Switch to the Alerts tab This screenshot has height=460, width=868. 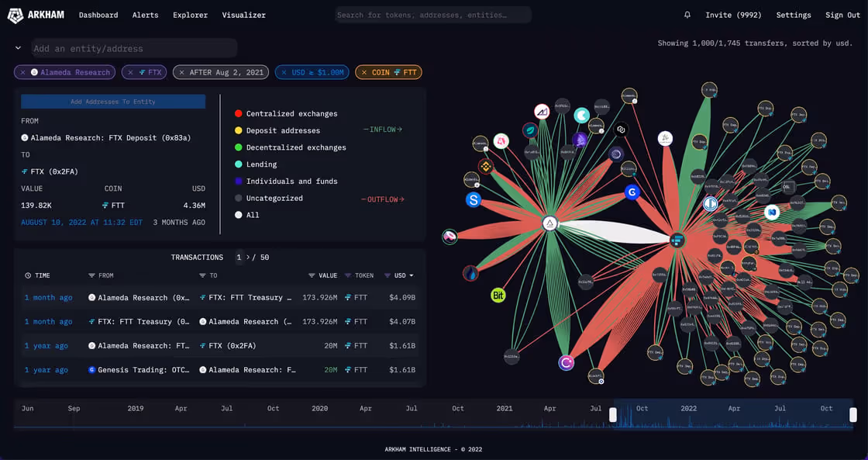pyautogui.click(x=145, y=15)
